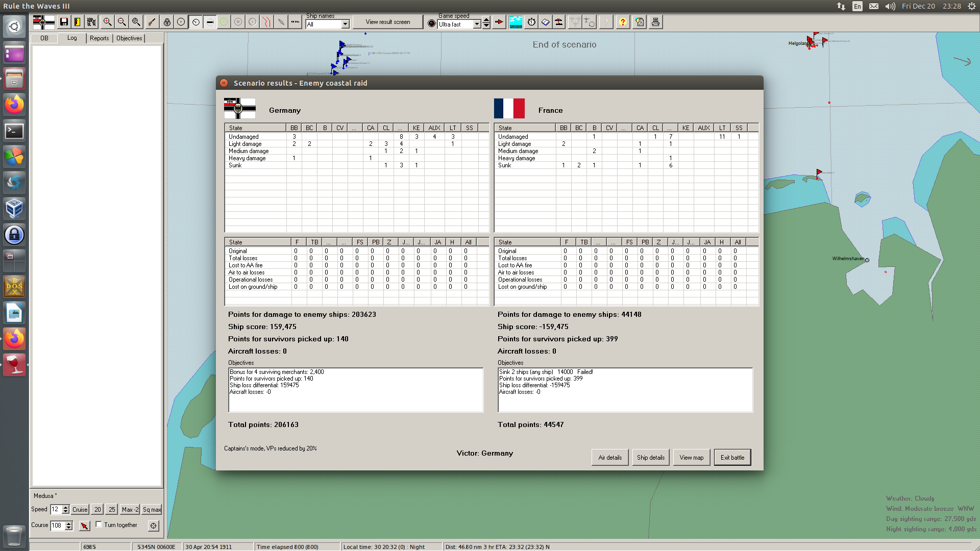Open the DOSBox dock icon

[x=14, y=287]
